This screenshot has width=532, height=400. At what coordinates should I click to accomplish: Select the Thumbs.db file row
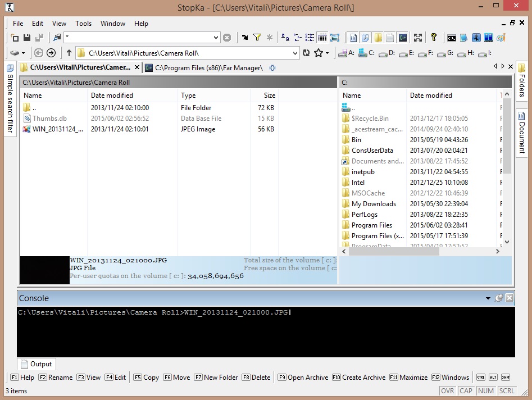[149, 119]
